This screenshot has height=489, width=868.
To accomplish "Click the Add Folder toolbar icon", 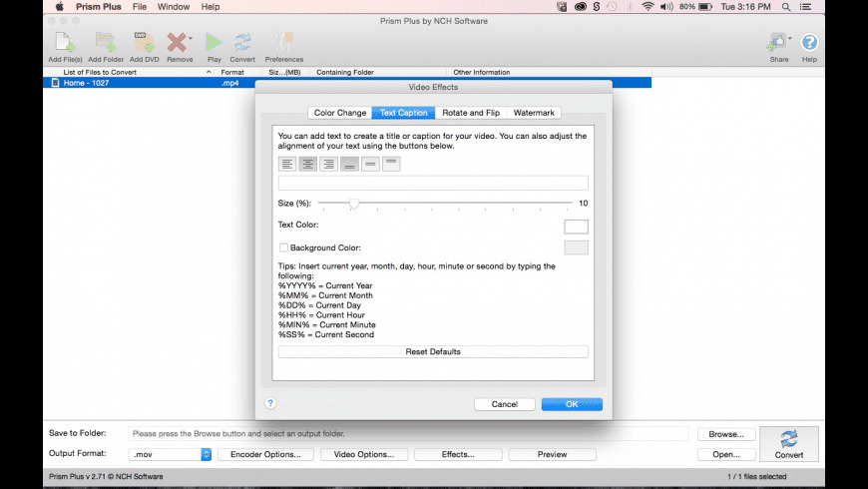I will click(x=105, y=47).
